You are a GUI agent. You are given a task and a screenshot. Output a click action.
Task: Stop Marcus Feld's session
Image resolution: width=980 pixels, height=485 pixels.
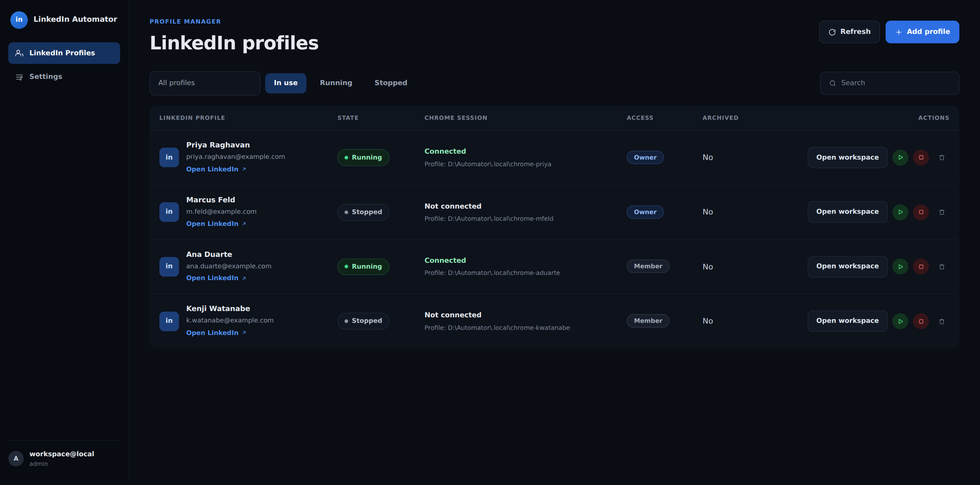[x=921, y=212]
